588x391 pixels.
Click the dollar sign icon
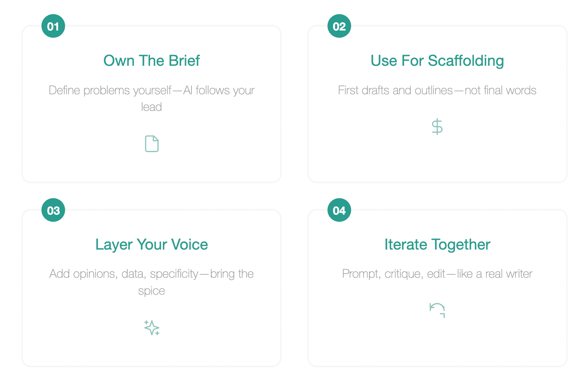point(437,127)
